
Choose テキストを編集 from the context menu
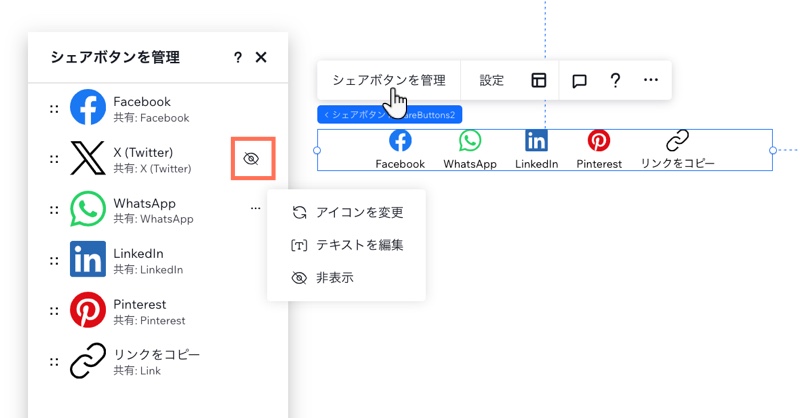coord(347,245)
